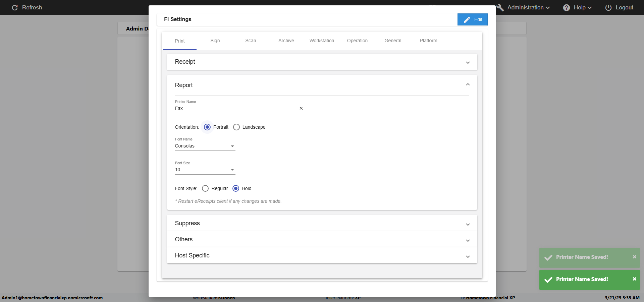Image resolution: width=644 pixels, height=302 pixels.
Task: Collapse the Report section
Action: 468,84
